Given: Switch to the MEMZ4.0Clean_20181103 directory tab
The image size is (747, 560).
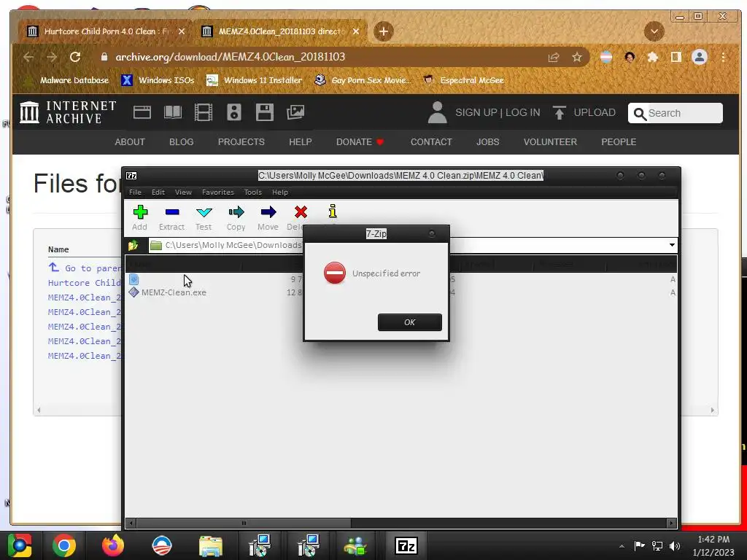Looking at the screenshot, I should [279, 31].
